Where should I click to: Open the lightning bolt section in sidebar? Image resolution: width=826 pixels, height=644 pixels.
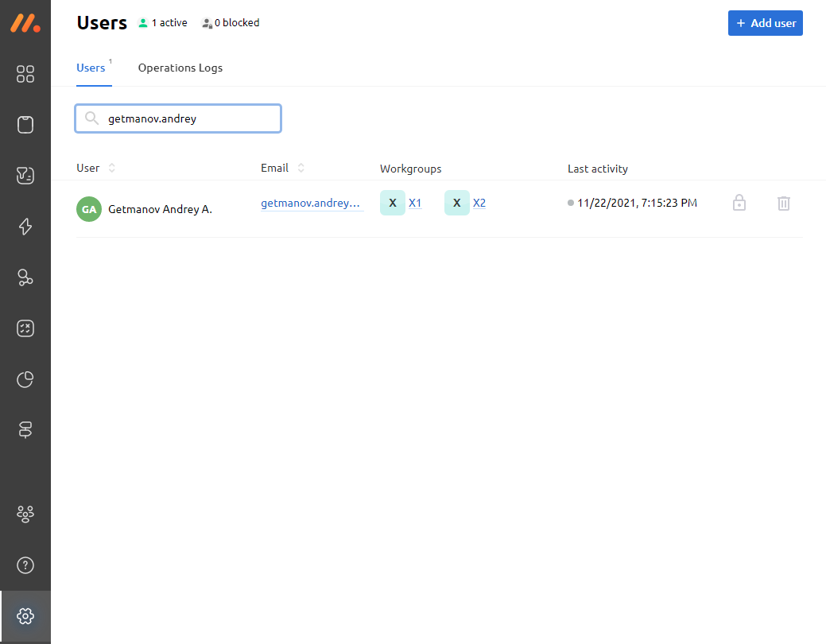point(25,227)
